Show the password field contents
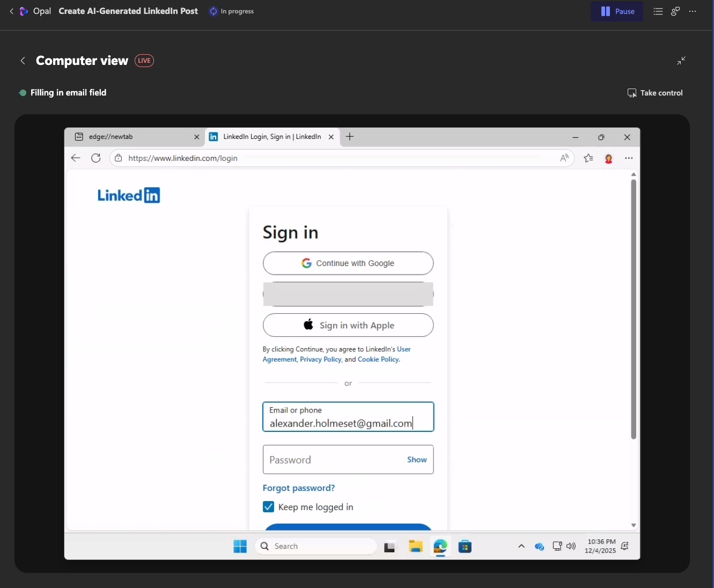 (x=417, y=460)
